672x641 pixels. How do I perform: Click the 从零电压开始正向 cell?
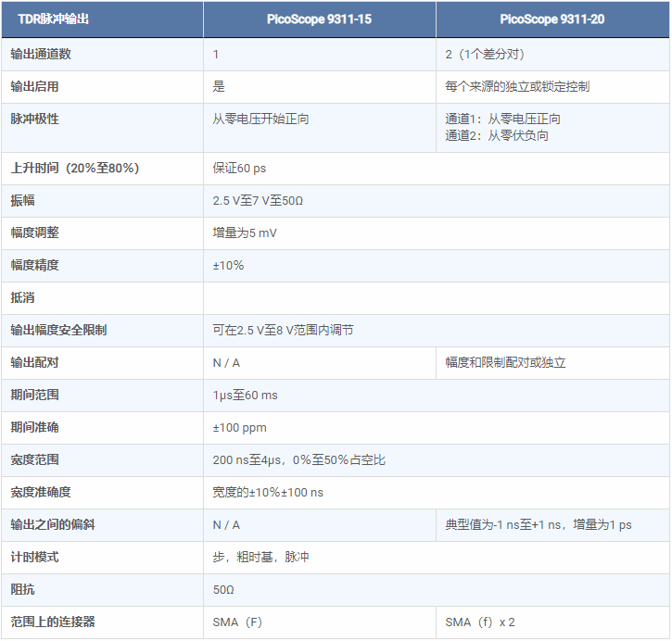(260, 119)
